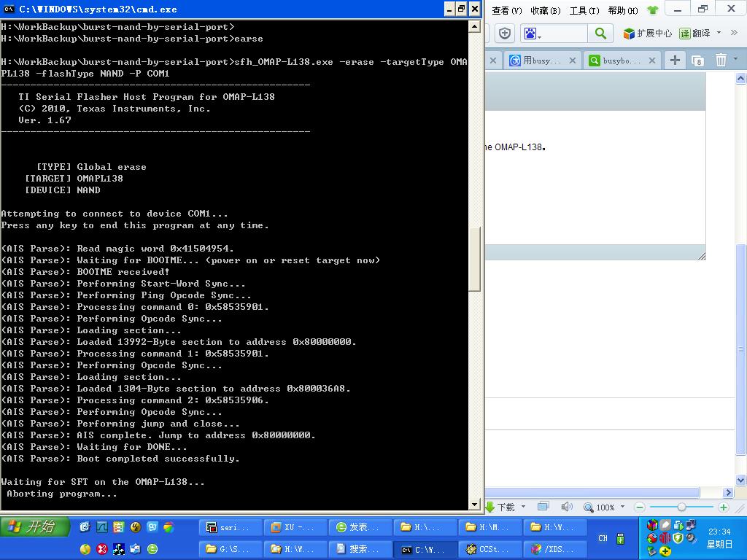Click the CH language indicator

coord(603,538)
